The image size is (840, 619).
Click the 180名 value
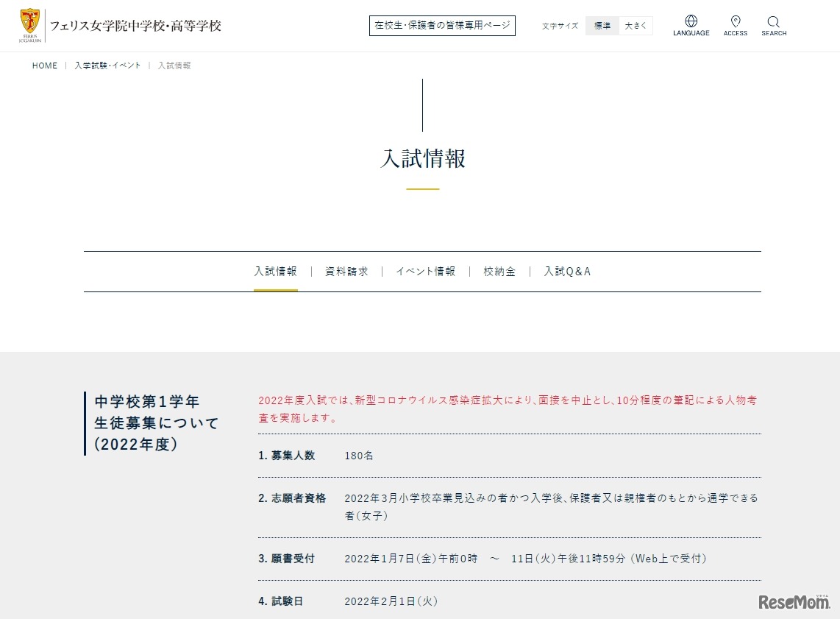(x=359, y=456)
